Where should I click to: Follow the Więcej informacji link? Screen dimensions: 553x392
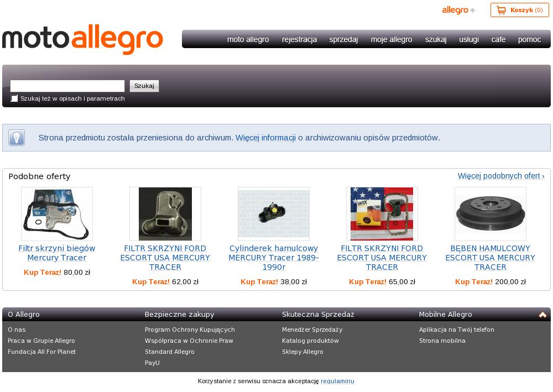(265, 138)
